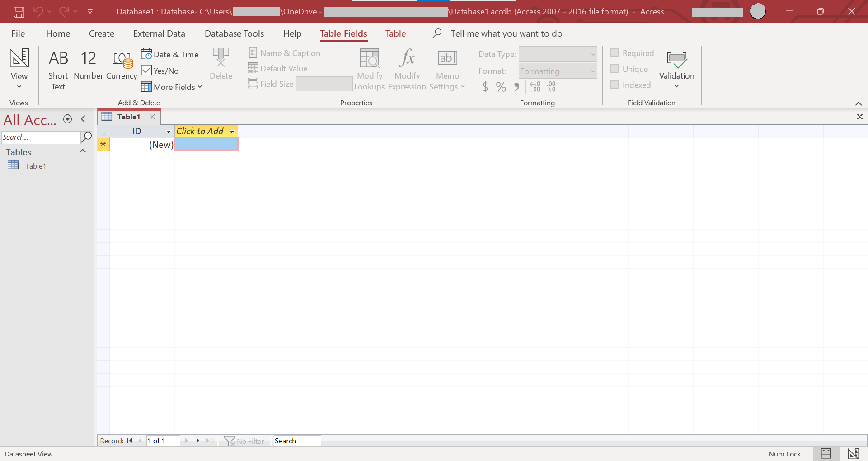This screenshot has width=868, height=461.
Task: Select Table1 in navigation pane
Action: click(36, 166)
